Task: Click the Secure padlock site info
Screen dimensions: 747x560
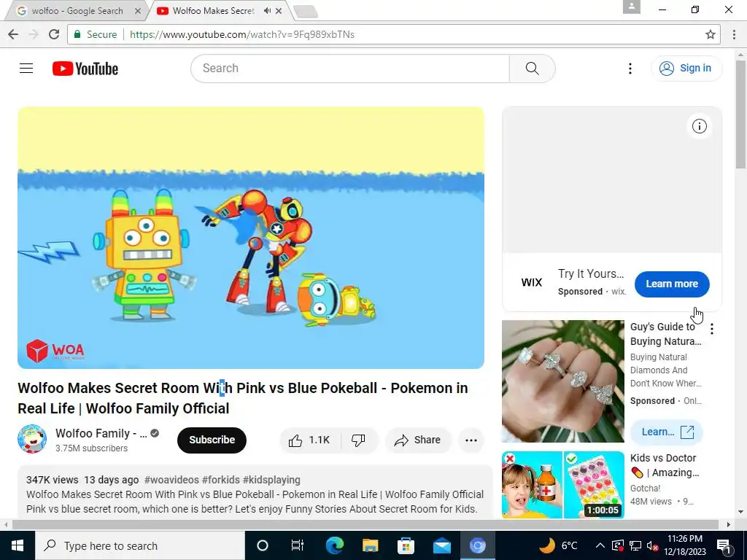Action: pos(95,34)
